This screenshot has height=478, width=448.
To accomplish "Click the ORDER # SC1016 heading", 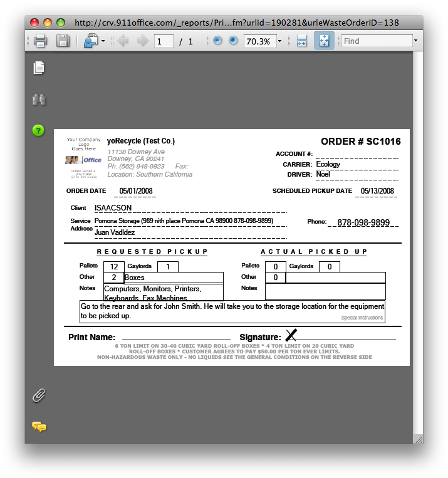I will (360, 142).
